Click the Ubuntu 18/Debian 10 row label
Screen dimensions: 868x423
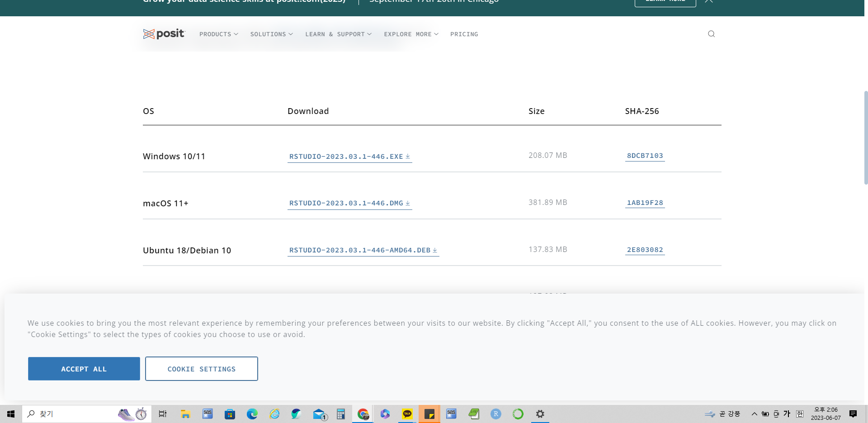[x=187, y=251]
